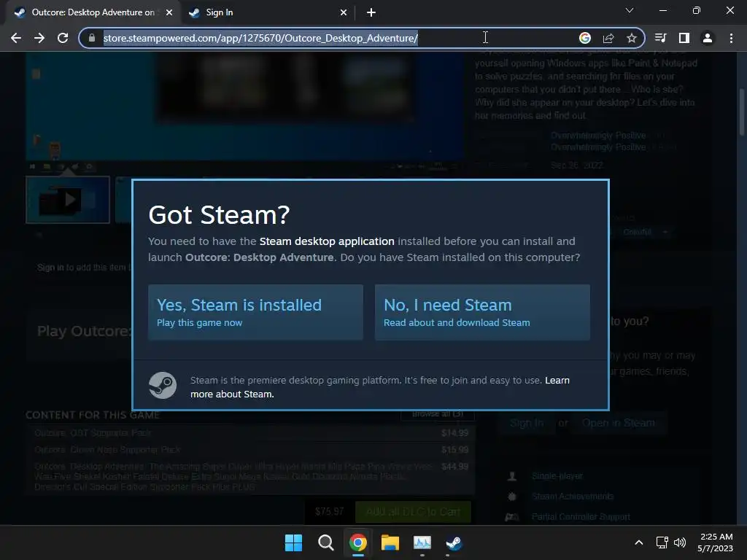Click the dimmed Sign In button
Viewport: 747px width, 560px height.
[527, 424]
